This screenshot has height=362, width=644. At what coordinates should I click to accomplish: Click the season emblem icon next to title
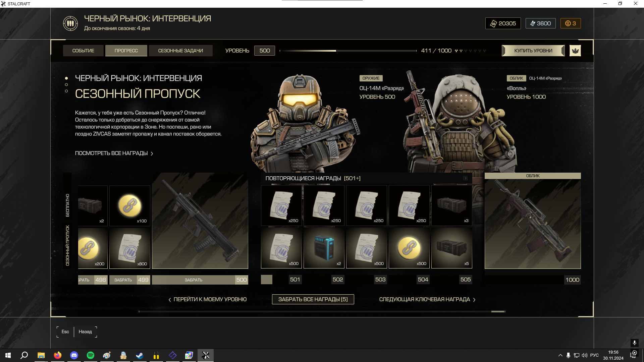click(x=70, y=23)
